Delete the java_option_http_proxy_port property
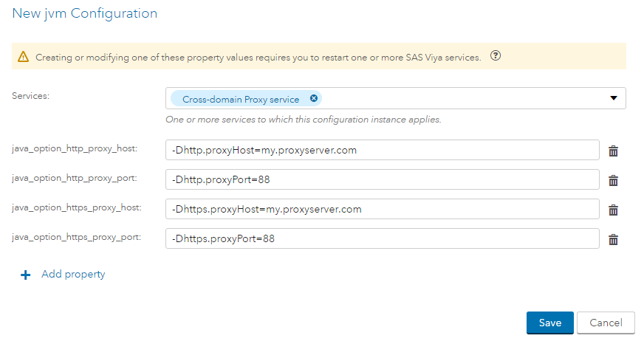Screen dimensions: 644x344 [x=613, y=180]
